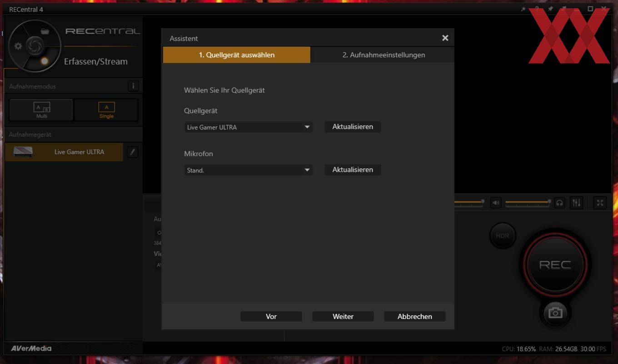Select the capture/stream dot on the dial

point(45,61)
